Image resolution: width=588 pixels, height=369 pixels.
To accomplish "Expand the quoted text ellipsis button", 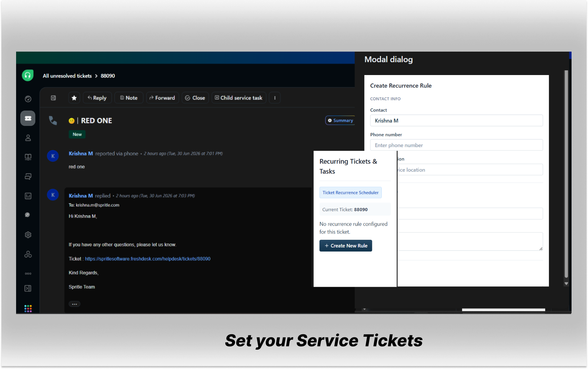I will point(75,304).
